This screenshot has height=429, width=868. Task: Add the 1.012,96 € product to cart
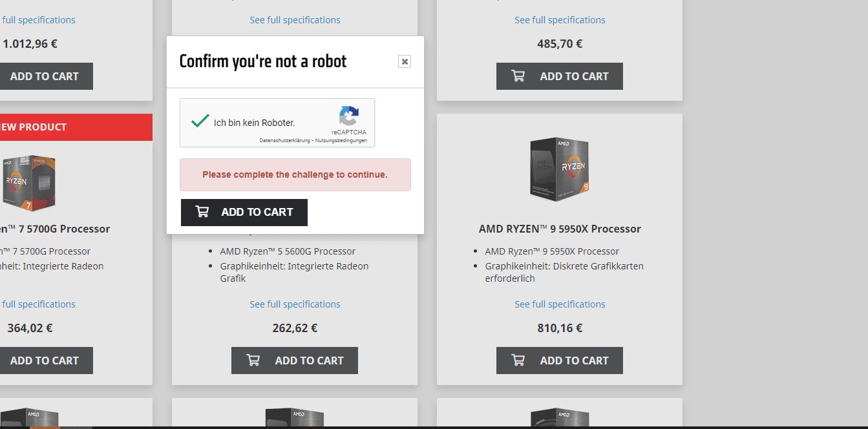click(x=44, y=76)
